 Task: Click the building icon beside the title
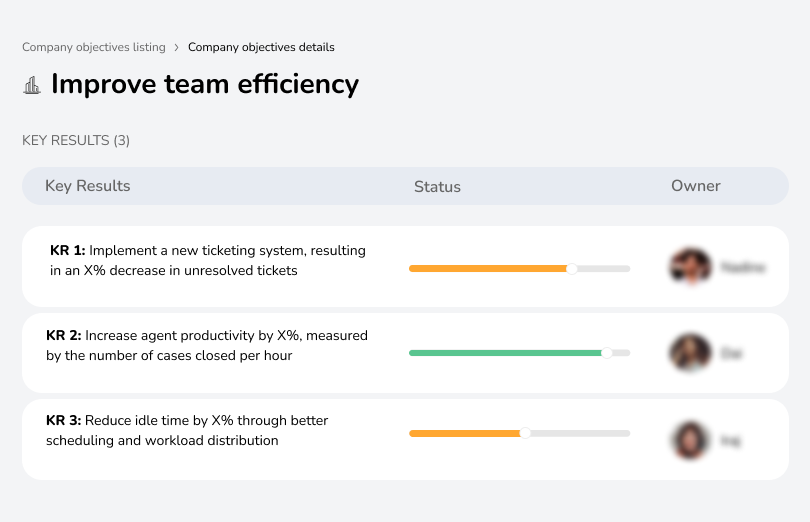coord(32,85)
